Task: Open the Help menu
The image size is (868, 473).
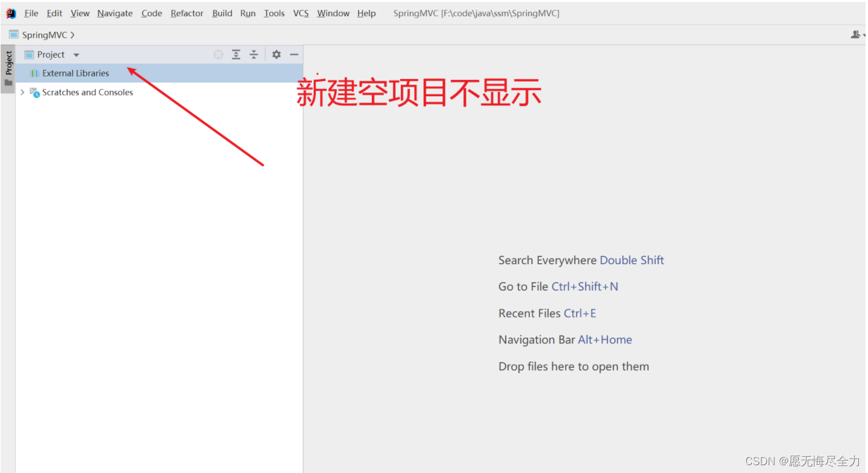Action: pyautogui.click(x=367, y=13)
